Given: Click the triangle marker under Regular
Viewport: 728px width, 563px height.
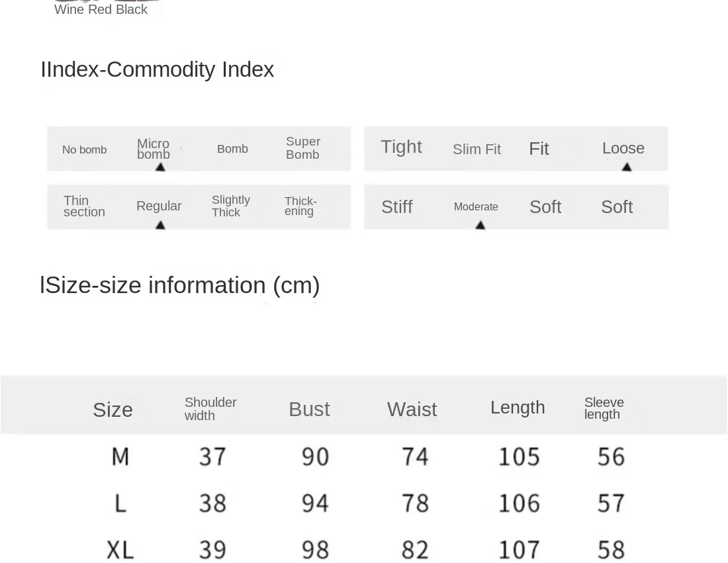Looking at the screenshot, I should tap(160, 225).
